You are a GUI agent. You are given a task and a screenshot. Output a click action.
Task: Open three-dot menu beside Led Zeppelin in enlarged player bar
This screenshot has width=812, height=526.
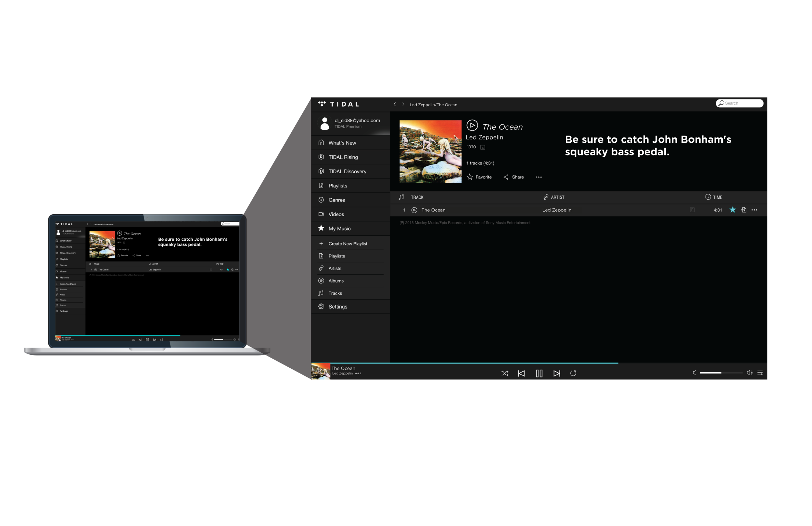pos(358,374)
